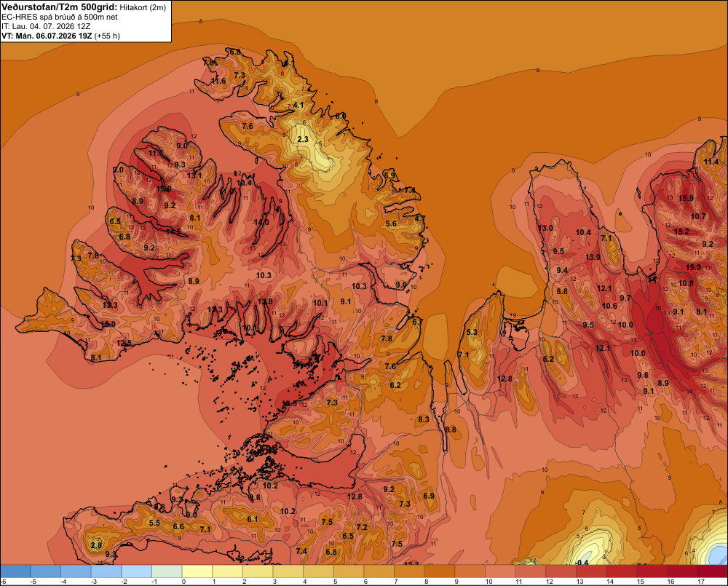This screenshot has height=586, width=728.
Task: Click the '13.8' temperature value
Action: click(x=265, y=301)
